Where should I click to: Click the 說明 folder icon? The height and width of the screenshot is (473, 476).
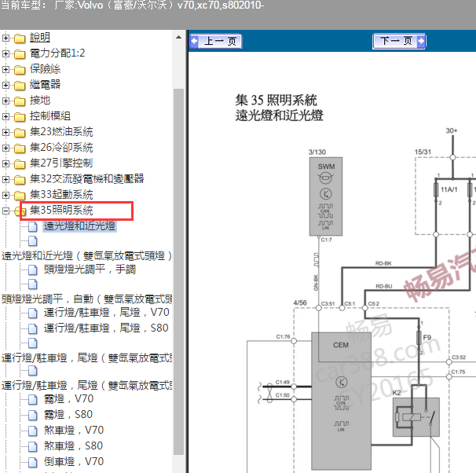(x=20, y=38)
